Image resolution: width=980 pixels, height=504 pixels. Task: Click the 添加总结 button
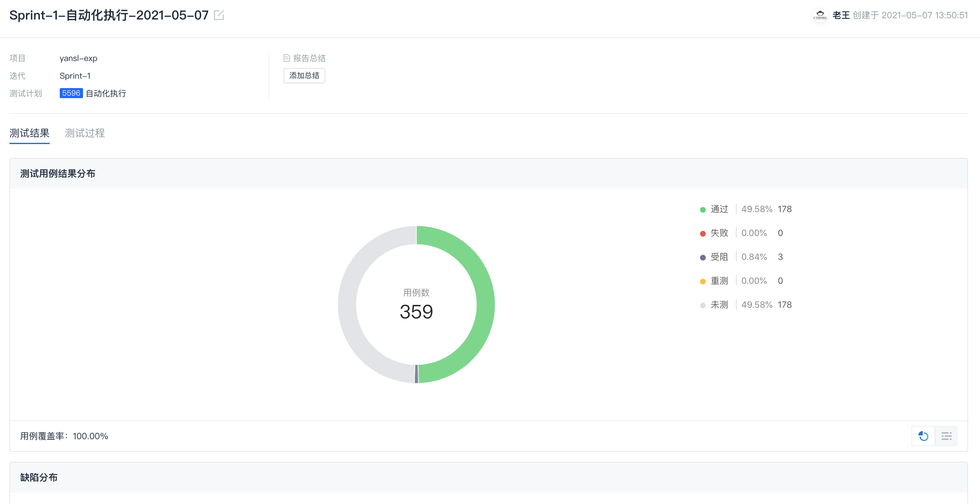pyautogui.click(x=304, y=76)
